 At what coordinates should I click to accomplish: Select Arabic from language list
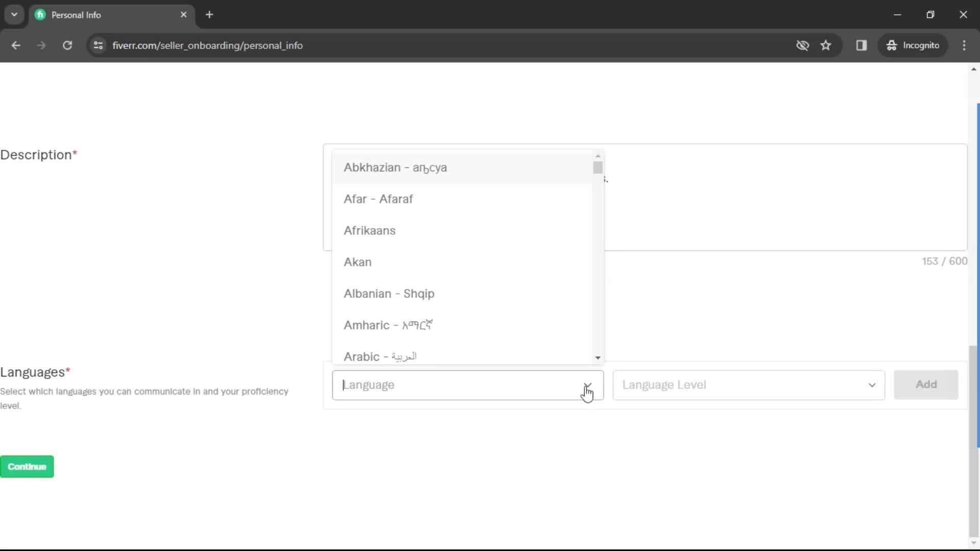click(x=380, y=356)
